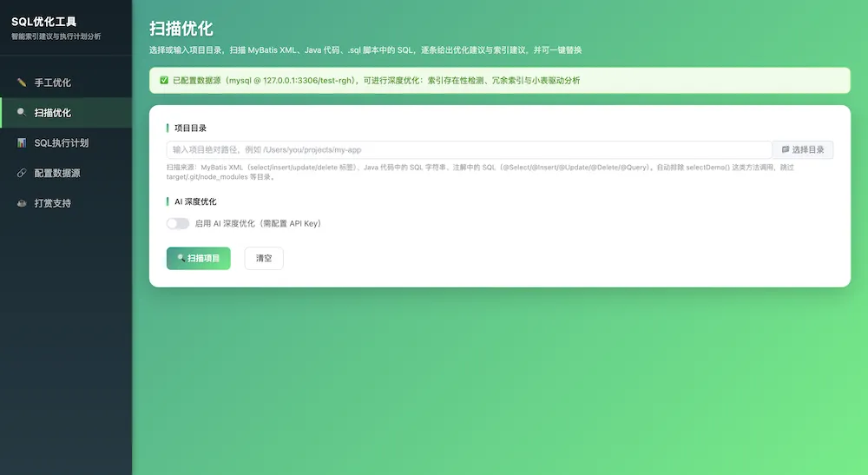Image resolution: width=868 pixels, height=475 pixels.
Task: Click the SQL优化工具 logo title
Action: click(43, 22)
